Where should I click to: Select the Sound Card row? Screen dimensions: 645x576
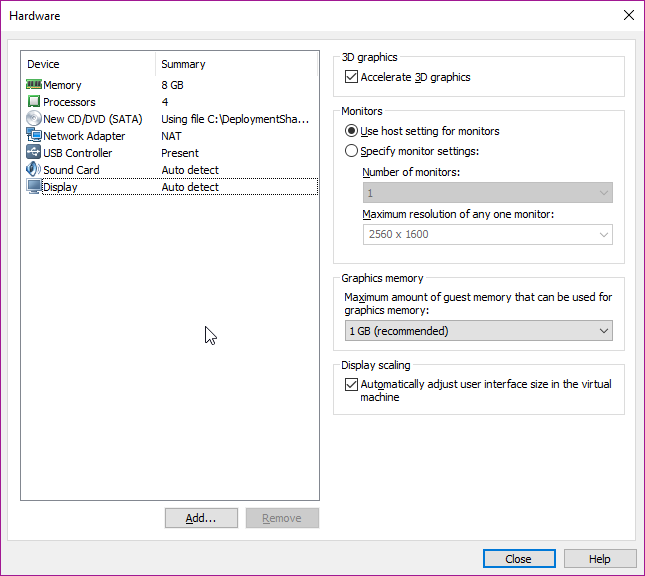click(171, 170)
